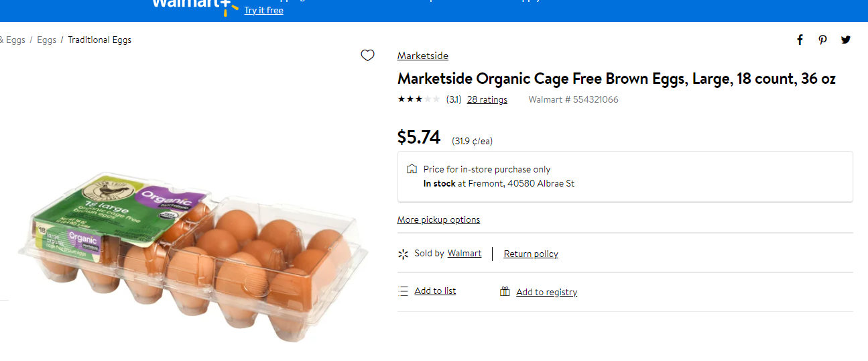Share product on Twitter icon

point(846,40)
